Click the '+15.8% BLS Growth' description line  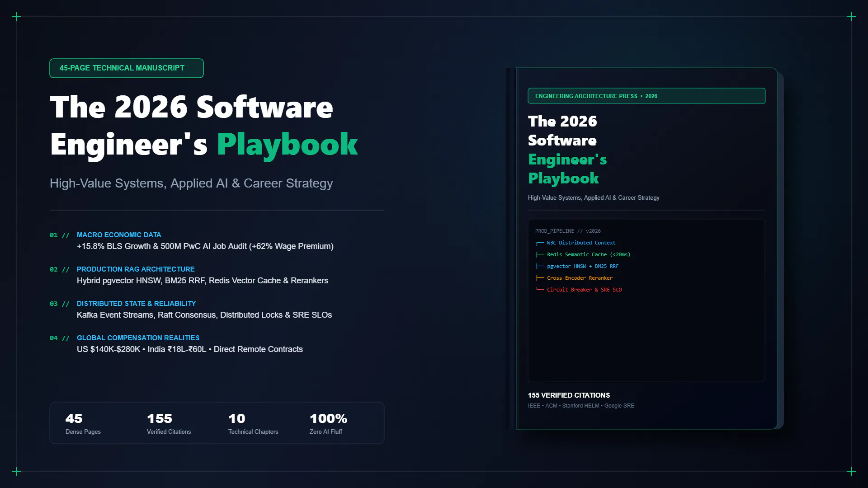click(205, 246)
